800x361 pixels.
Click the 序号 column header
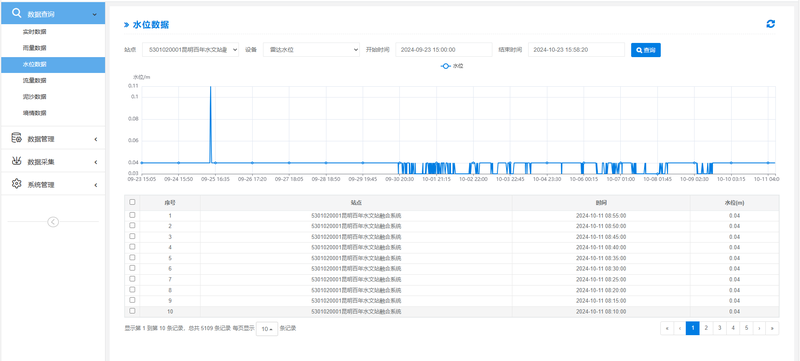(x=170, y=202)
